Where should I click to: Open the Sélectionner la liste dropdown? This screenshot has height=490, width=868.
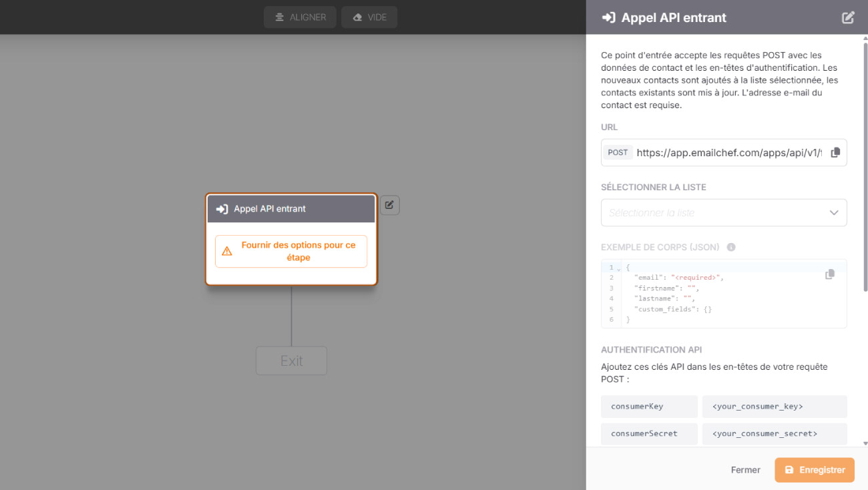coord(724,213)
